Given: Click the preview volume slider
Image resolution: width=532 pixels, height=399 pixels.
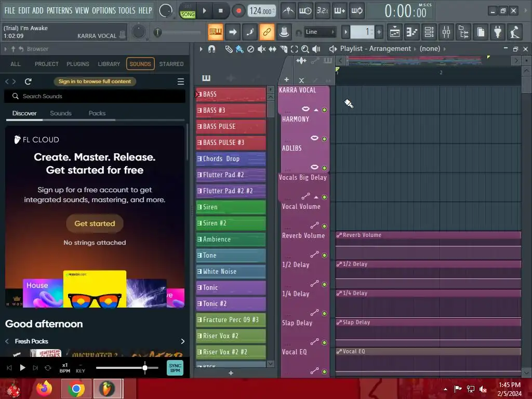Looking at the screenshot, I should [x=127, y=368].
